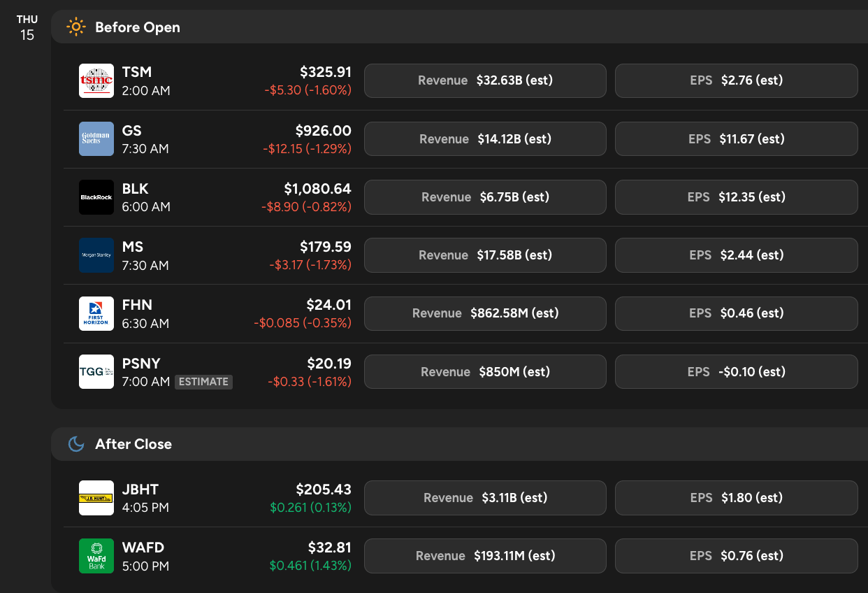The width and height of the screenshot is (868, 593).
Task: Select the WAFD ticker symbol
Action: point(143,548)
